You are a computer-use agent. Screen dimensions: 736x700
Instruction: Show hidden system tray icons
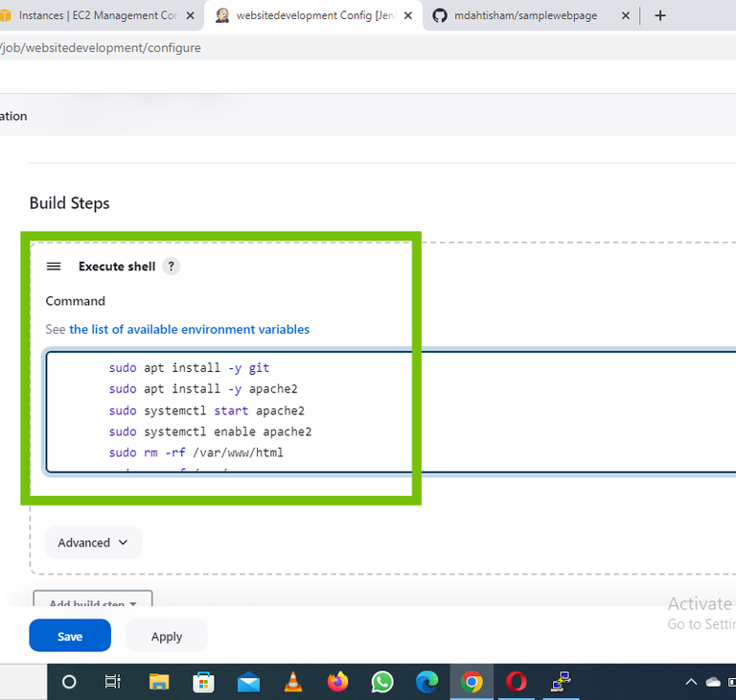pos(691,682)
